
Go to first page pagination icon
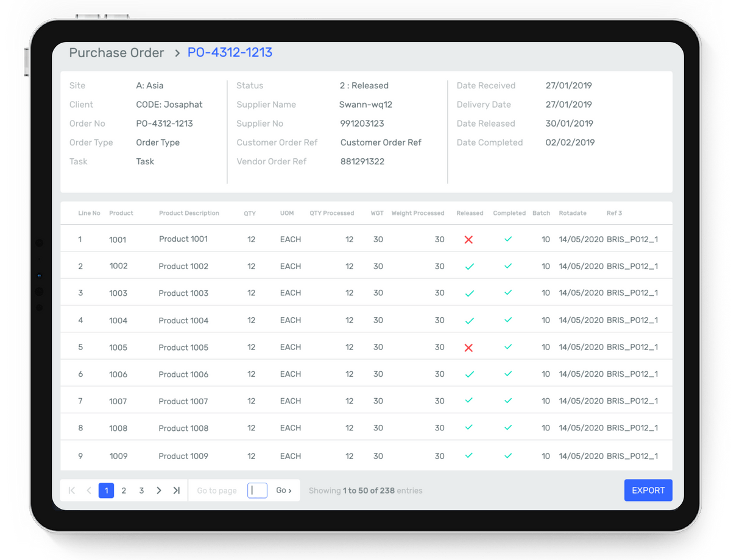(x=72, y=491)
